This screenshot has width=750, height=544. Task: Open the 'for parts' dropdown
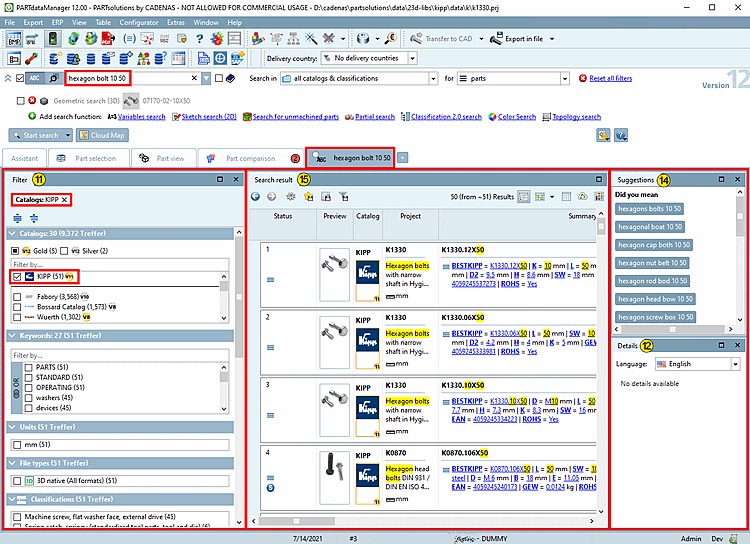[565, 78]
